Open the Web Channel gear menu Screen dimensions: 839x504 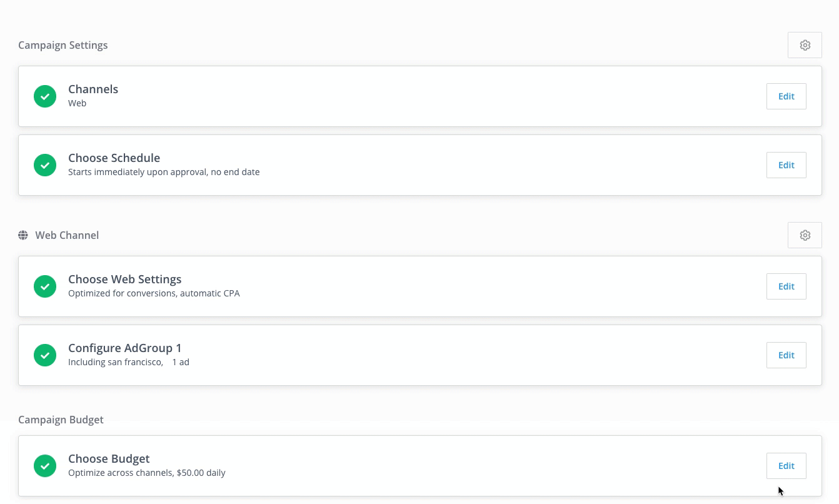[x=805, y=235]
